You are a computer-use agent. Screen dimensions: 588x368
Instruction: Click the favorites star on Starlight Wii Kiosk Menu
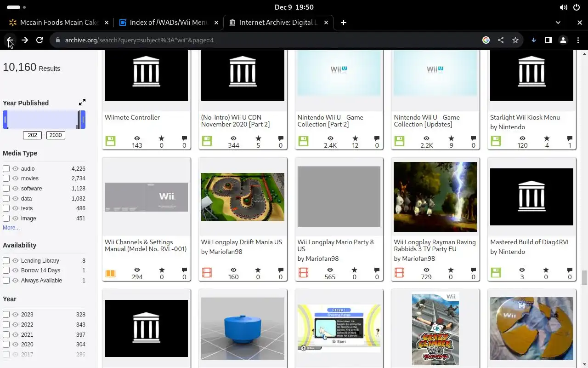click(547, 138)
